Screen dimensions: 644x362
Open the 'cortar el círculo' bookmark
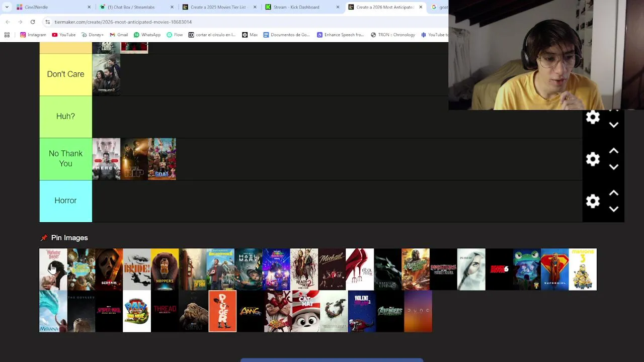point(212,35)
